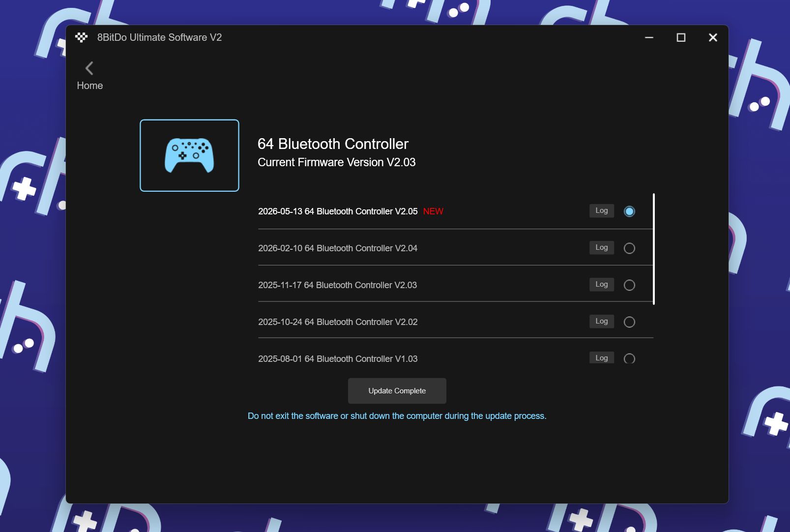The width and height of the screenshot is (790, 532).
Task: Maximize the 8BitDo window
Action: pos(681,37)
